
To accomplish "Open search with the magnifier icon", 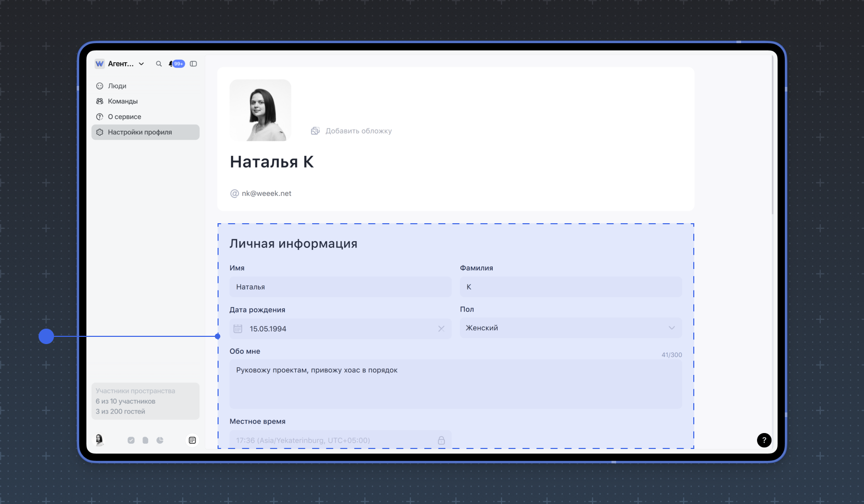I will (159, 64).
